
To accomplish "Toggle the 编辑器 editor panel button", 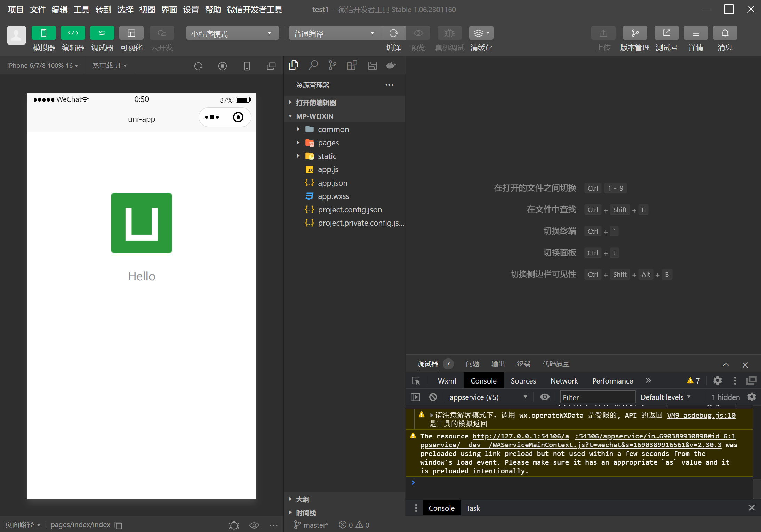I will (x=73, y=33).
